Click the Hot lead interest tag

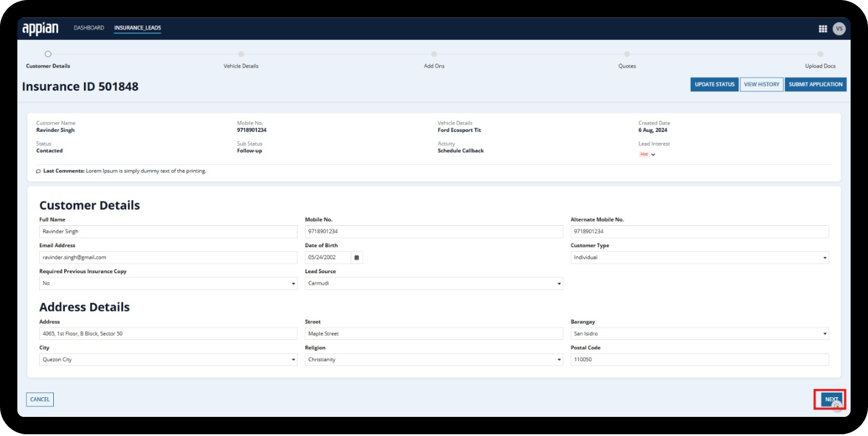[x=644, y=155]
